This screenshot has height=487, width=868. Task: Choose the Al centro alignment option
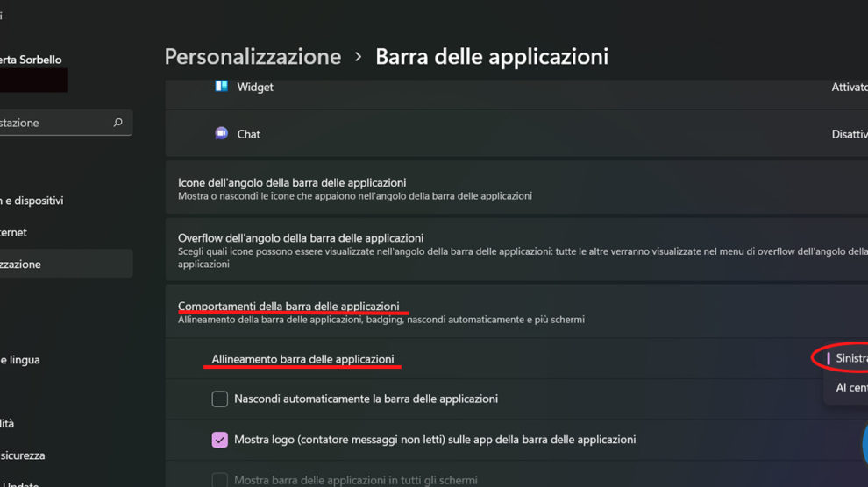pos(850,387)
